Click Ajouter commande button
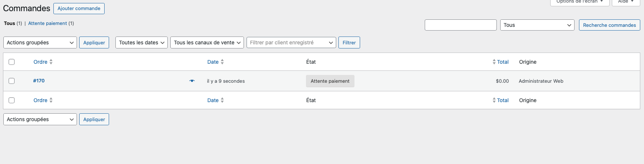 (79, 8)
